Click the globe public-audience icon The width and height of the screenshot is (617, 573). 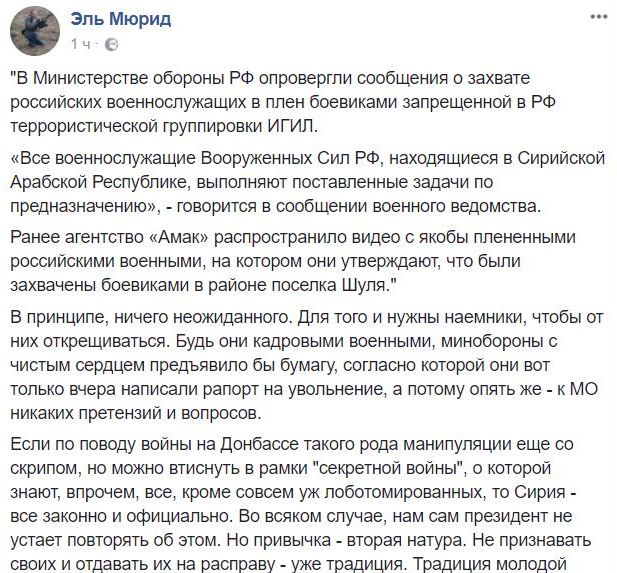(112, 44)
